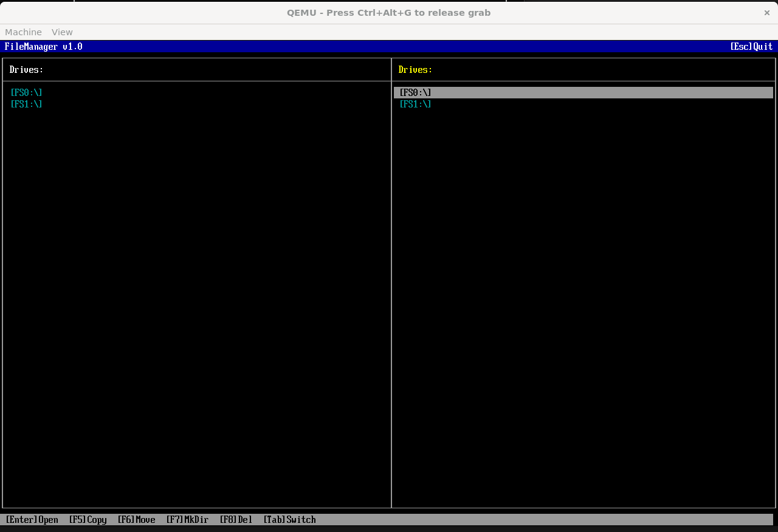Click [F7]MkDir to create a directory
The width and height of the screenshot is (778, 532).
(x=187, y=520)
